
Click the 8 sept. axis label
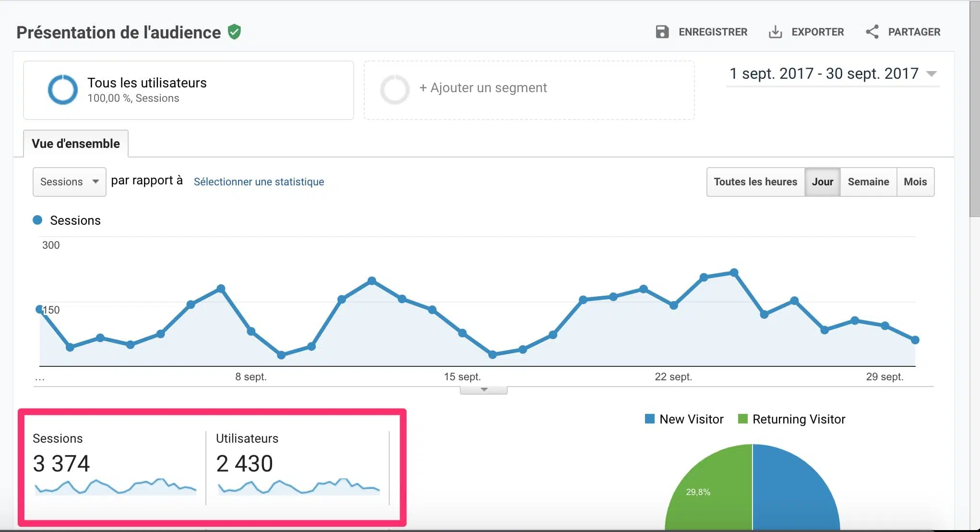click(x=251, y=377)
